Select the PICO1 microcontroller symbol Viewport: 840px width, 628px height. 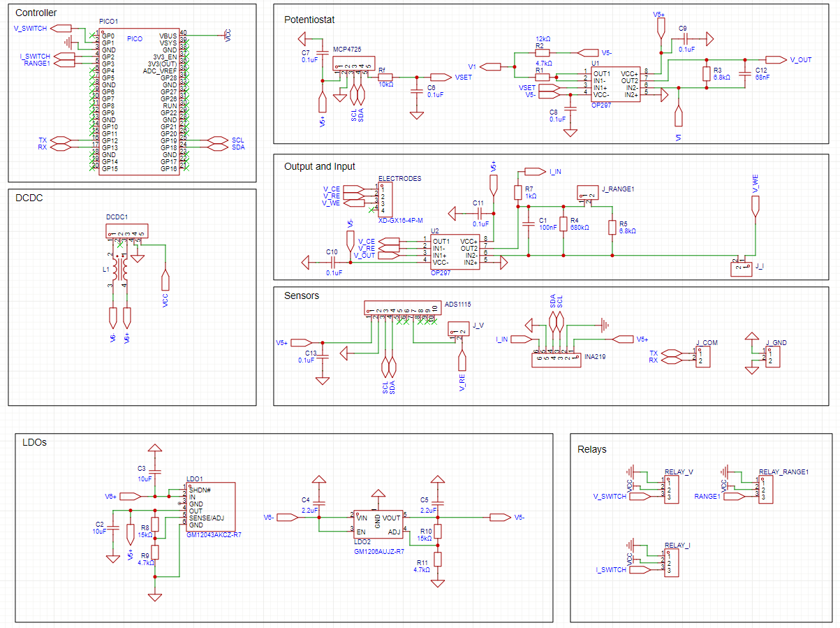[x=138, y=101]
